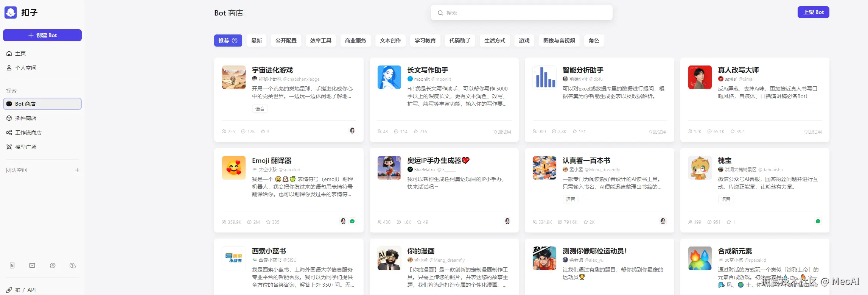Click star favorite icon on 宇宙进化游戏 card
Screen dimensions: 868x295
tap(263, 132)
